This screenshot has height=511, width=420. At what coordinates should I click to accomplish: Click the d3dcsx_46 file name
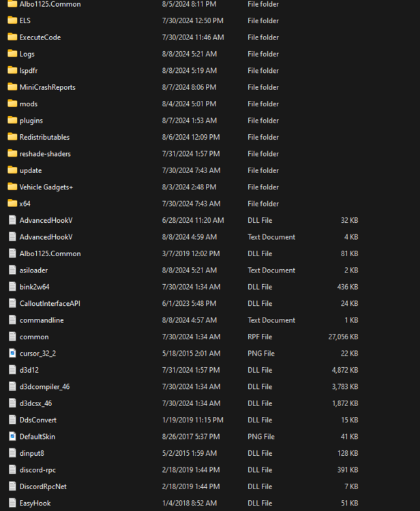point(35,403)
